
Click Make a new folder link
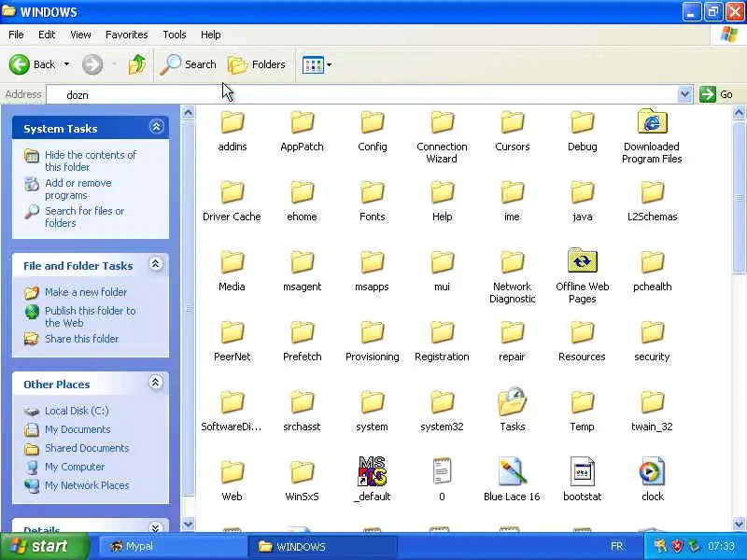pyautogui.click(x=86, y=292)
